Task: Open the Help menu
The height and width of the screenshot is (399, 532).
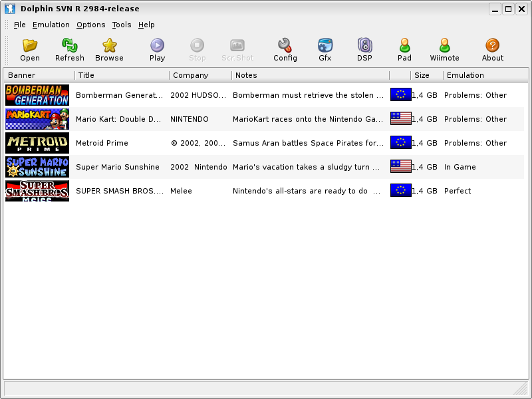Action: (146, 25)
